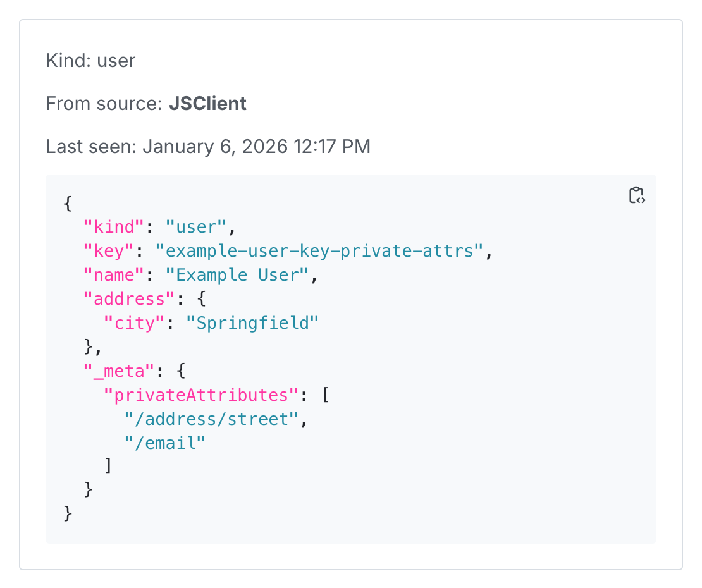Select the Last seen timestamp

[256, 146]
